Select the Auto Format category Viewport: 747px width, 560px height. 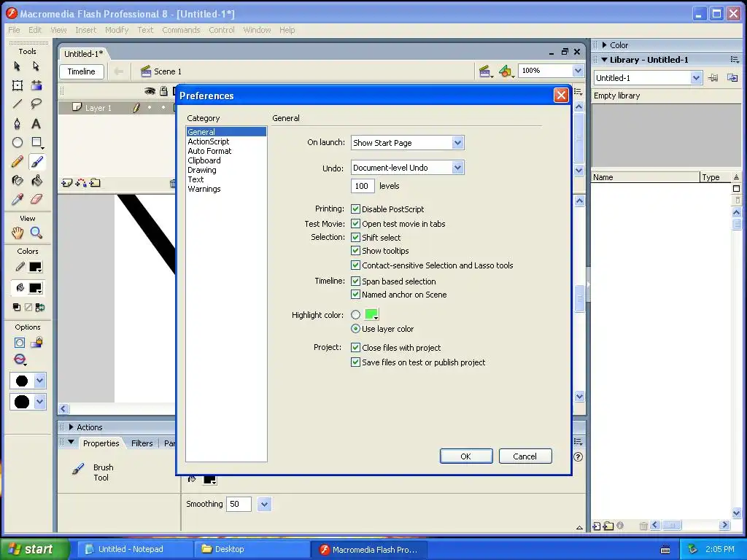209,151
